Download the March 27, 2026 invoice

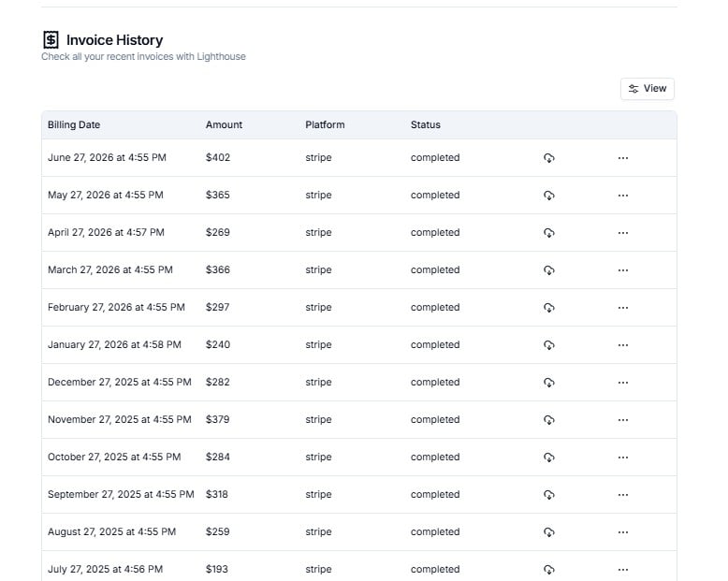pos(548,270)
